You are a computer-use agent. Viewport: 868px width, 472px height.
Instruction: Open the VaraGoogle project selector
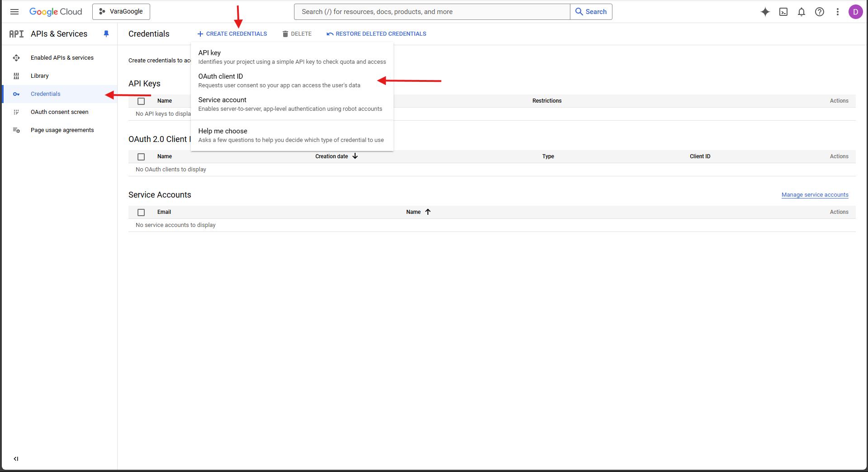[x=121, y=12]
